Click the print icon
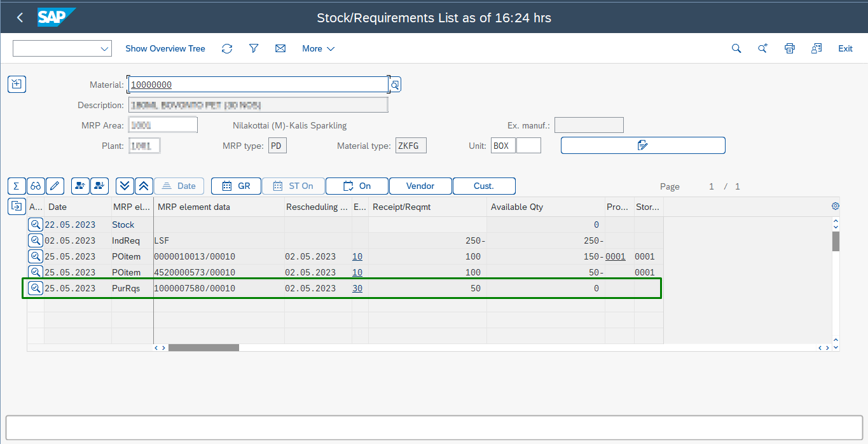The height and width of the screenshot is (444, 868). coord(790,48)
